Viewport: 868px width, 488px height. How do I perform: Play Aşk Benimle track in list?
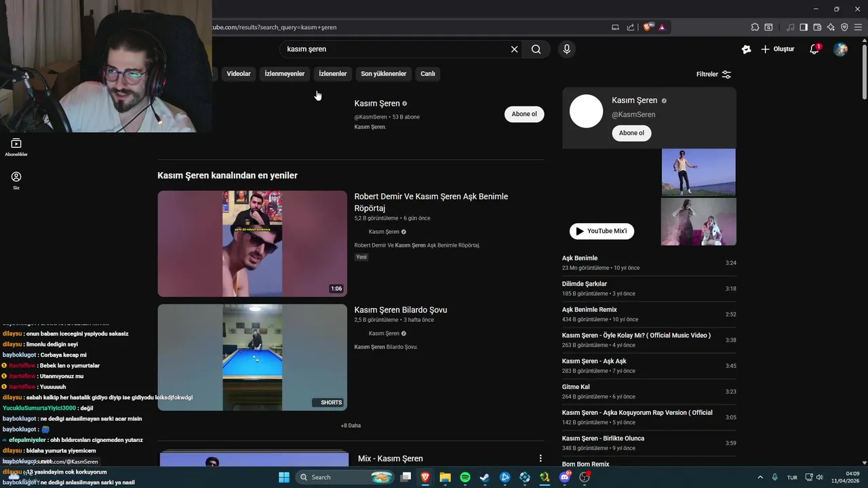tap(649, 262)
